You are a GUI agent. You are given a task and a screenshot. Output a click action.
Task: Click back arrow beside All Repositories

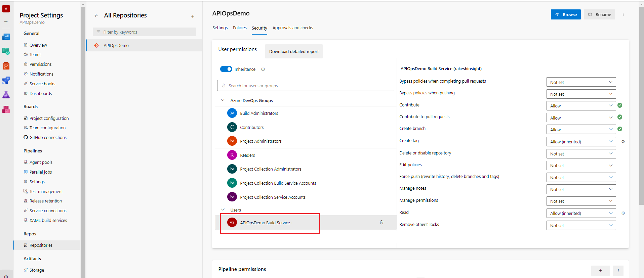click(96, 16)
